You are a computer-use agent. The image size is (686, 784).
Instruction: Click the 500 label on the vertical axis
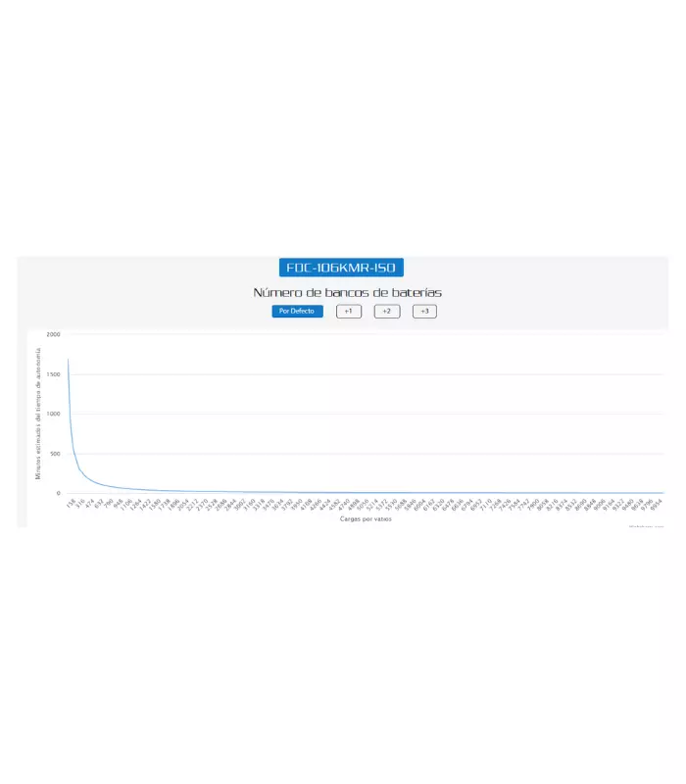click(55, 454)
